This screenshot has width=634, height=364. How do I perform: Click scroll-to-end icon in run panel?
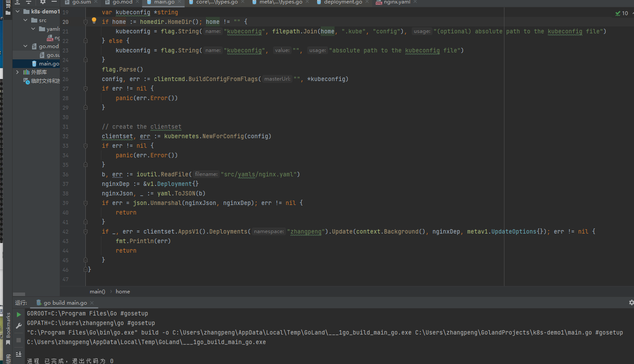(19, 354)
